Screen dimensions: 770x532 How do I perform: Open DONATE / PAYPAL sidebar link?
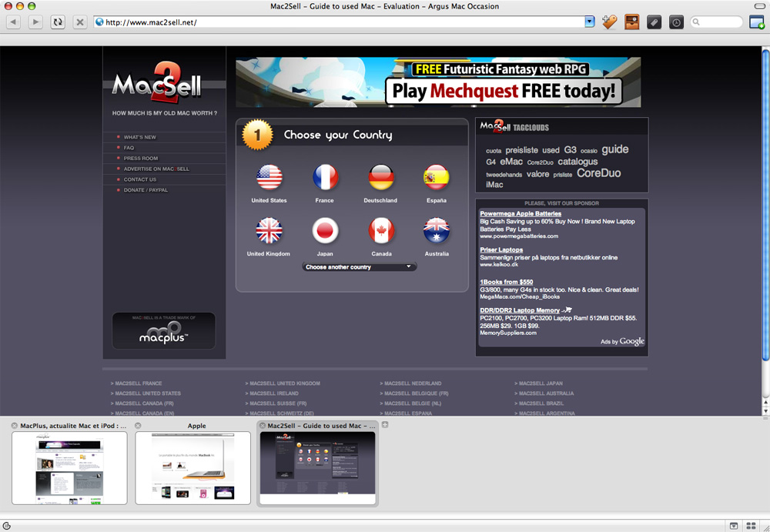coord(146,190)
